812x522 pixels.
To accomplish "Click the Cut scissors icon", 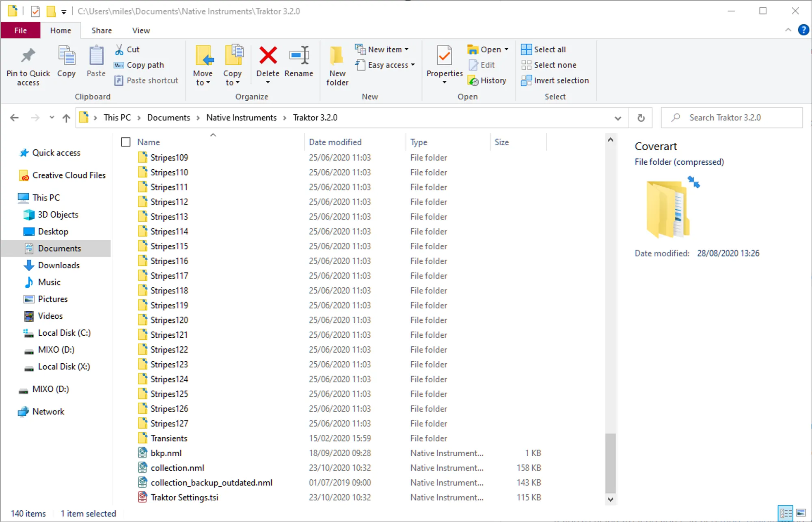I will pyautogui.click(x=119, y=50).
